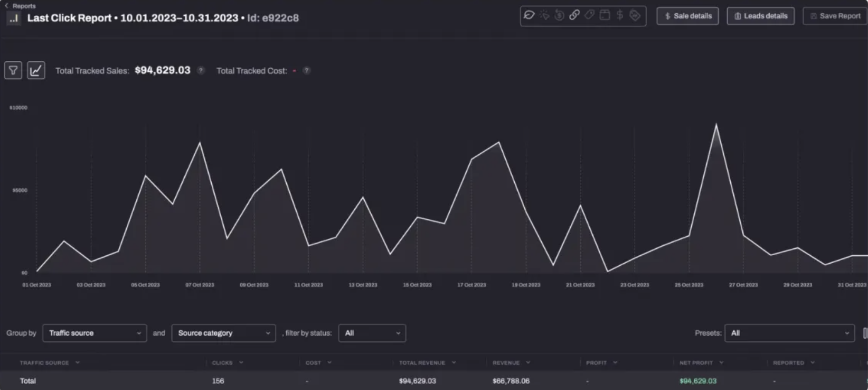The width and height of the screenshot is (868, 390).
Task: Sort by Traffic Source column header
Action: (x=50, y=363)
